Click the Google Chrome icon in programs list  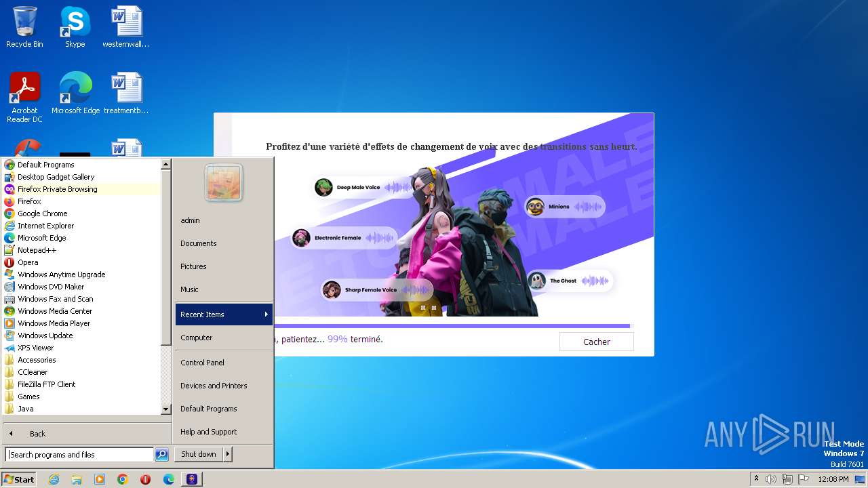(x=9, y=213)
